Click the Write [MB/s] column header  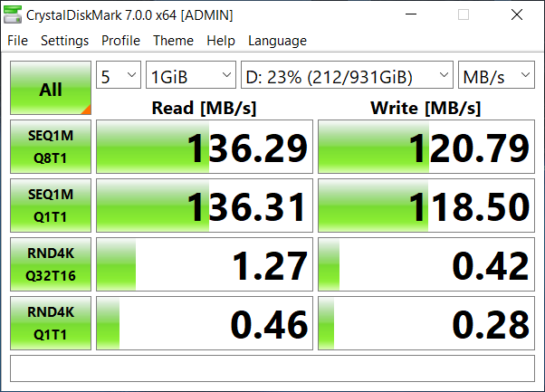(x=425, y=108)
